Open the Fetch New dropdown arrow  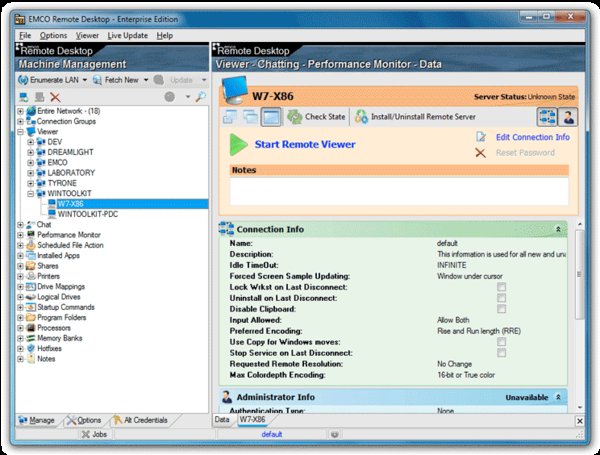click(x=145, y=80)
